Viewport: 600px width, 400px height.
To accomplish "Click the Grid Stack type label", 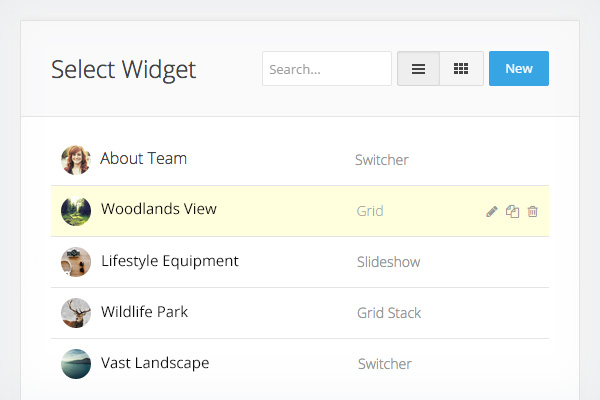I will (389, 313).
